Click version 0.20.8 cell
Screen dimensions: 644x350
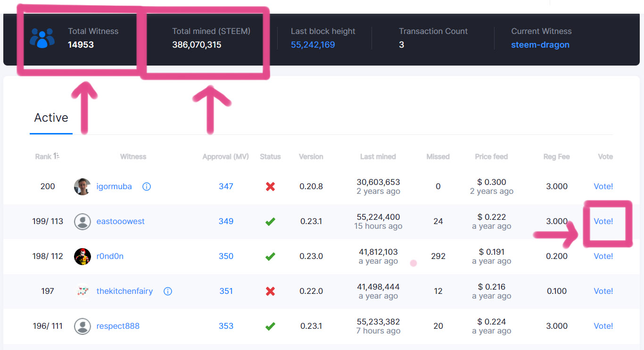pos(311,187)
